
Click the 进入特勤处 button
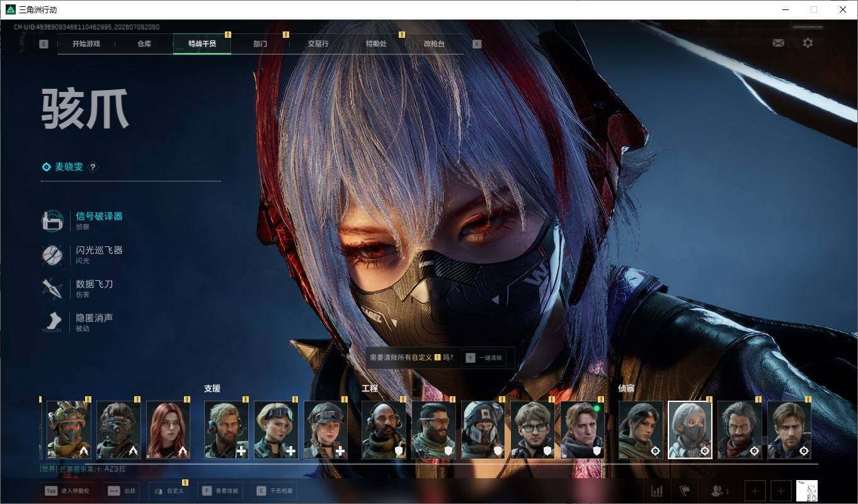(67, 491)
